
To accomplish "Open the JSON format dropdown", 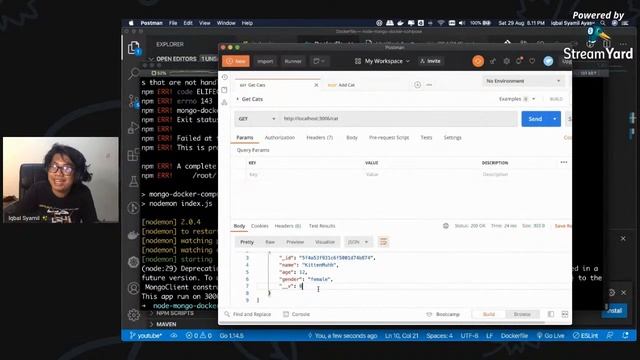I will coord(358,242).
